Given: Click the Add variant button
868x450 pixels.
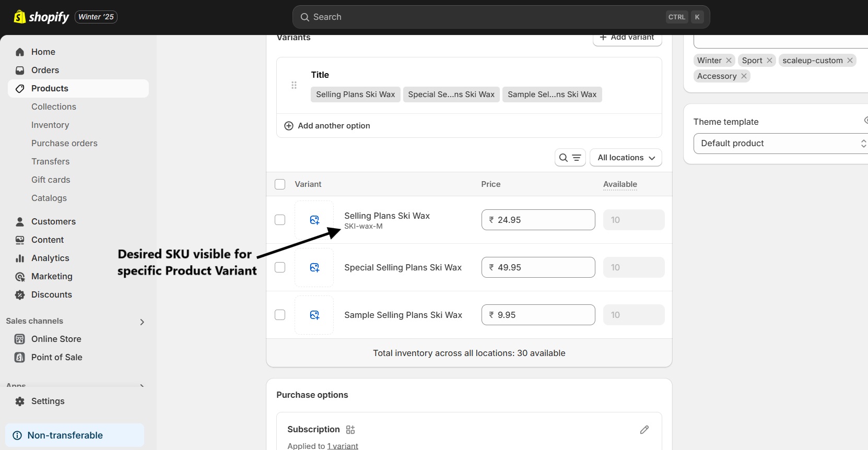Looking at the screenshot, I should pyautogui.click(x=627, y=38).
